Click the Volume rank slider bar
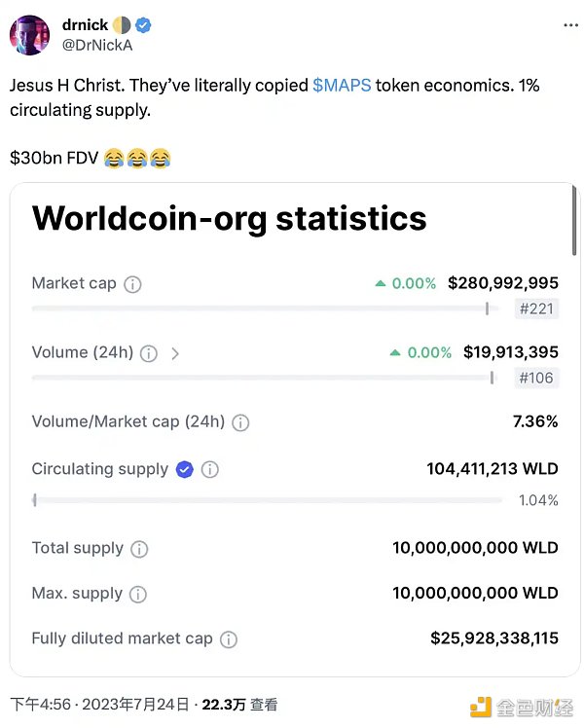Viewport: 584px width, 728px height. [x=263, y=378]
